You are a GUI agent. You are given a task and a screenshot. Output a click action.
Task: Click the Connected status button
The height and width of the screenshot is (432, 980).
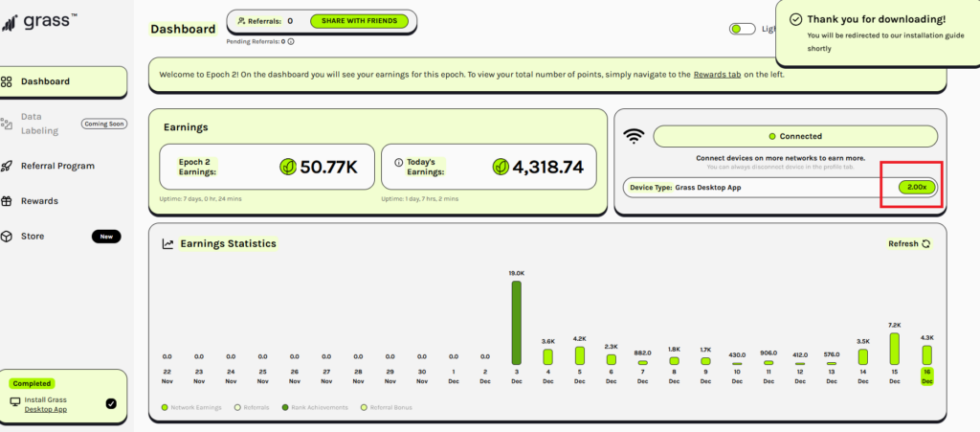[795, 136]
